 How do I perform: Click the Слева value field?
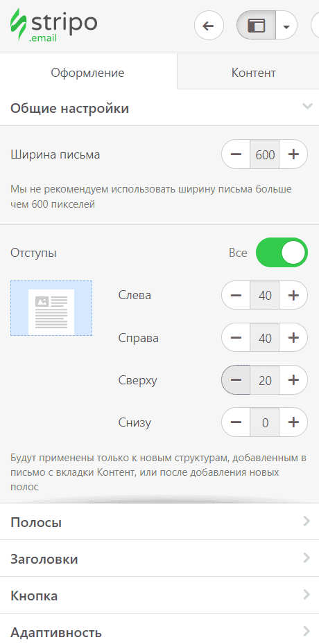265,295
